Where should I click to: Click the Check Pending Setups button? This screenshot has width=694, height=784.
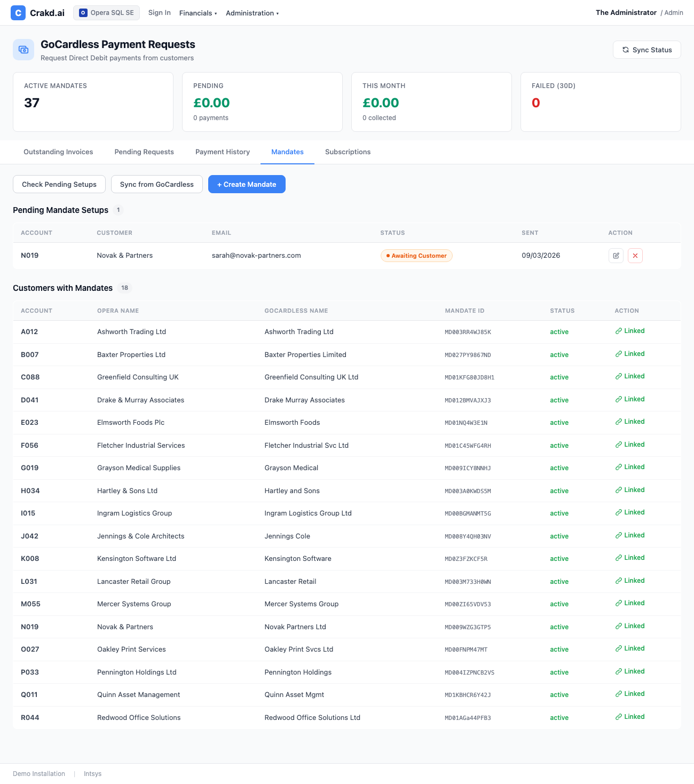[59, 184]
